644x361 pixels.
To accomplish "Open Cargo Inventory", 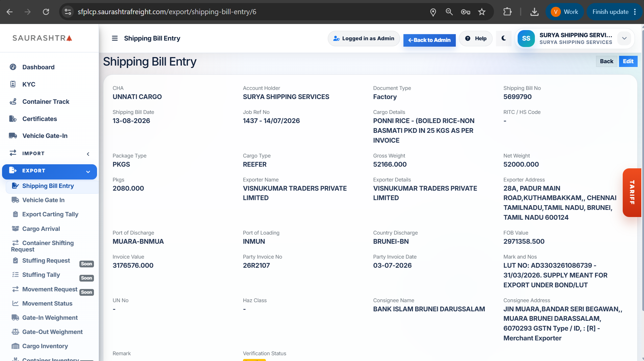I will coord(45,346).
